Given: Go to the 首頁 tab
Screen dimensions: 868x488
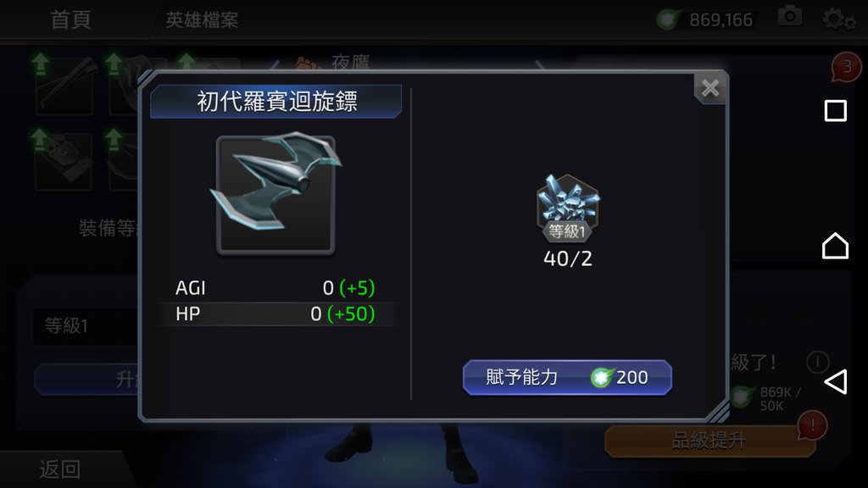Looking at the screenshot, I should 71,20.
